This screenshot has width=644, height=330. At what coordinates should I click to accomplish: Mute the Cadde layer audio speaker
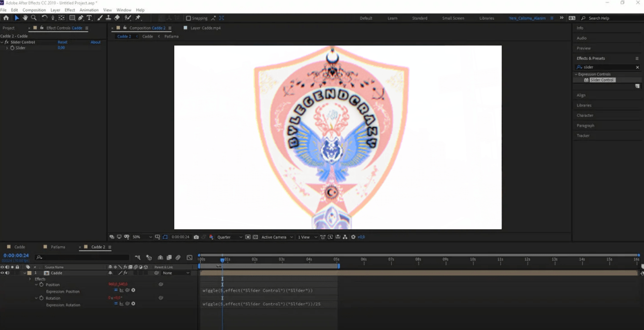(x=7, y=273)
